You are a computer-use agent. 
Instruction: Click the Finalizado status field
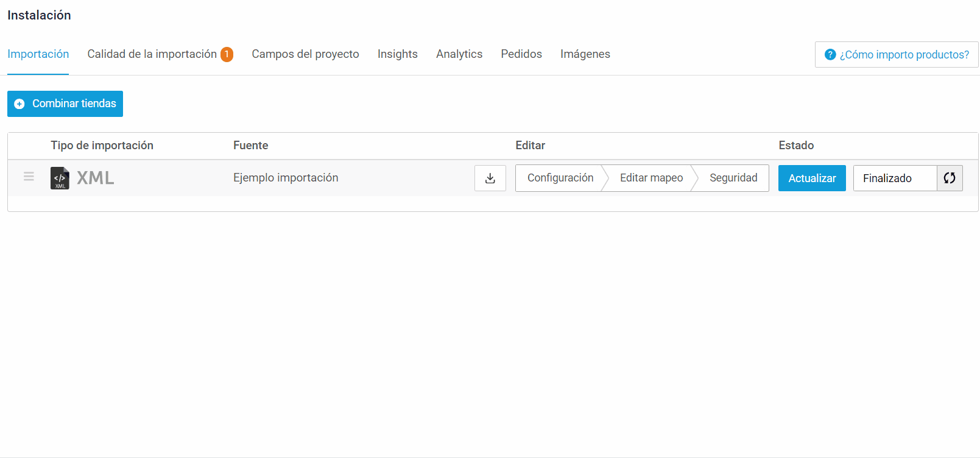pos(894,178)
